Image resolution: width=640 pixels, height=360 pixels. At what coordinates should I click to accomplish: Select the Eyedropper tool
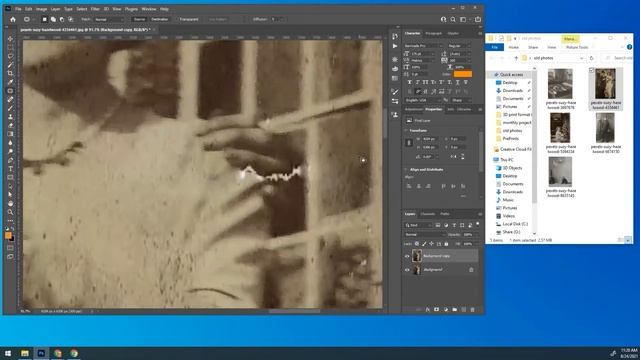[x=10, y=82]
